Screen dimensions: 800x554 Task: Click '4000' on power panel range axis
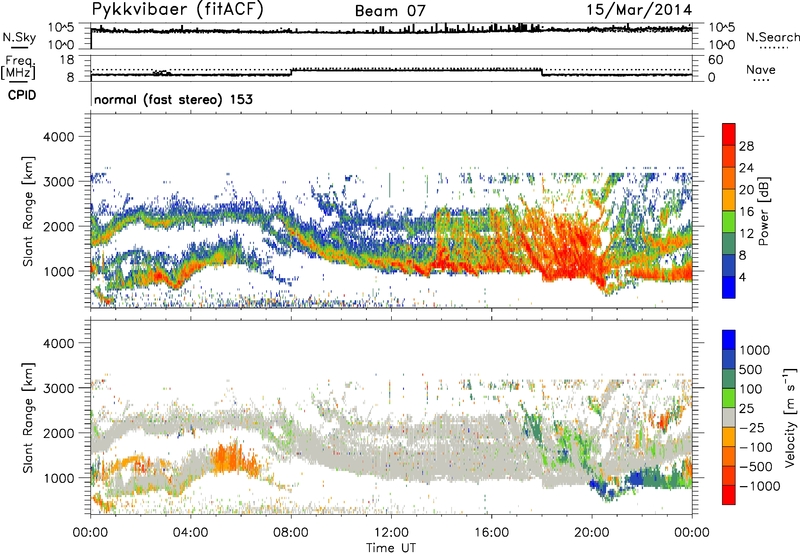(59, 137)
